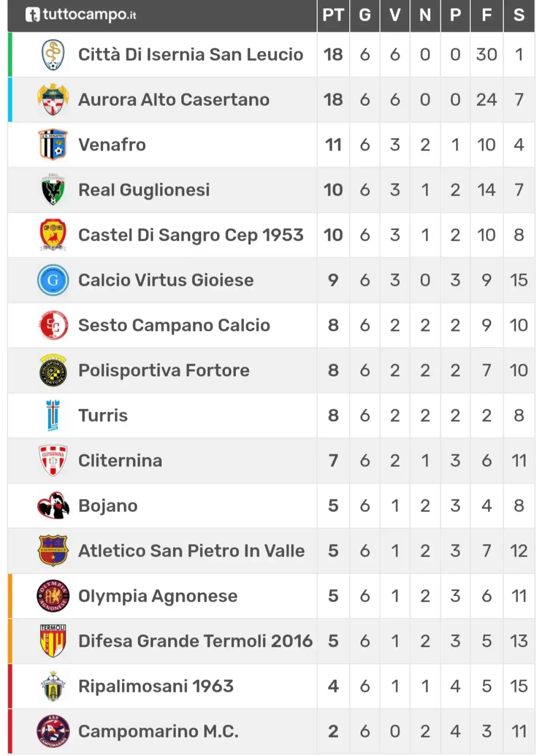Click the tuttocampo.it logo
Viewport: 542px width, 756px height.
80,14
